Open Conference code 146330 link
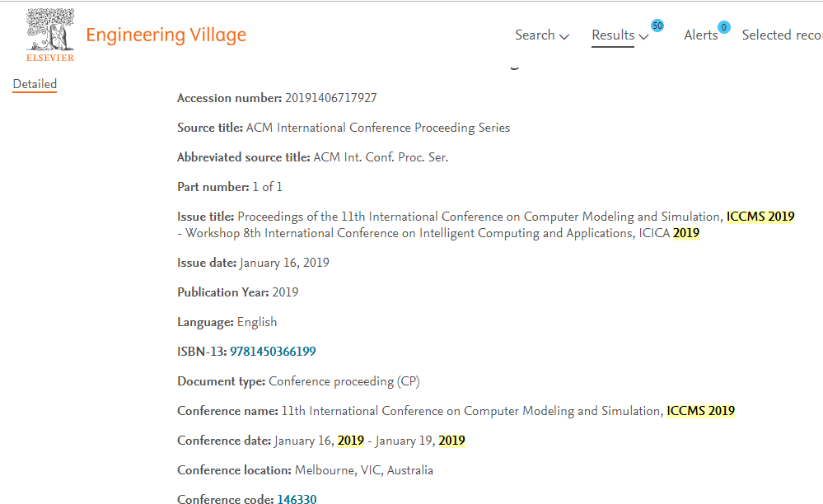The width and height of the screenshot is (823, 504). click(x=297, y=499)
